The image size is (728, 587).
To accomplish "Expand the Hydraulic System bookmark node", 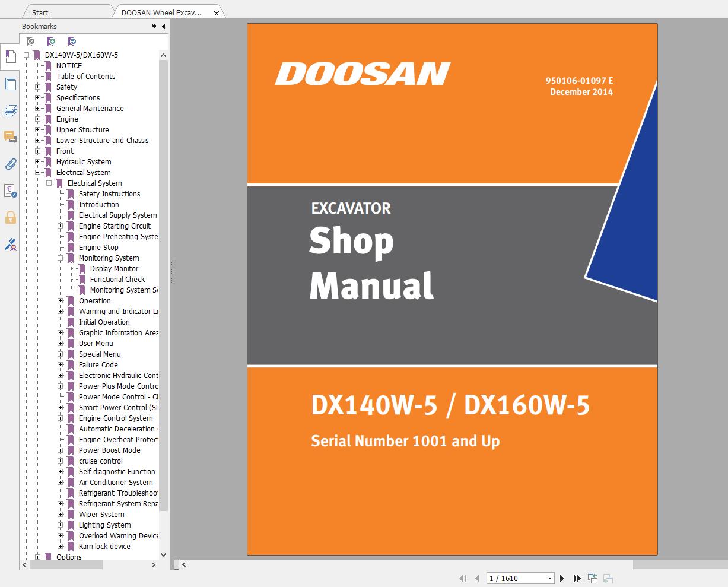I will 38,161.
